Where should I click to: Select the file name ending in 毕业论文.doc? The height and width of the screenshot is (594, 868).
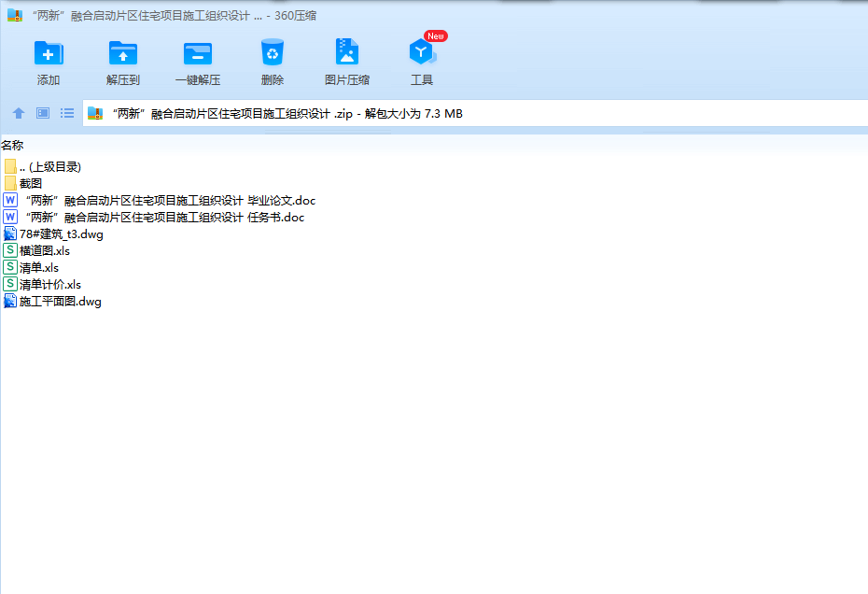[x=171, y=200]
